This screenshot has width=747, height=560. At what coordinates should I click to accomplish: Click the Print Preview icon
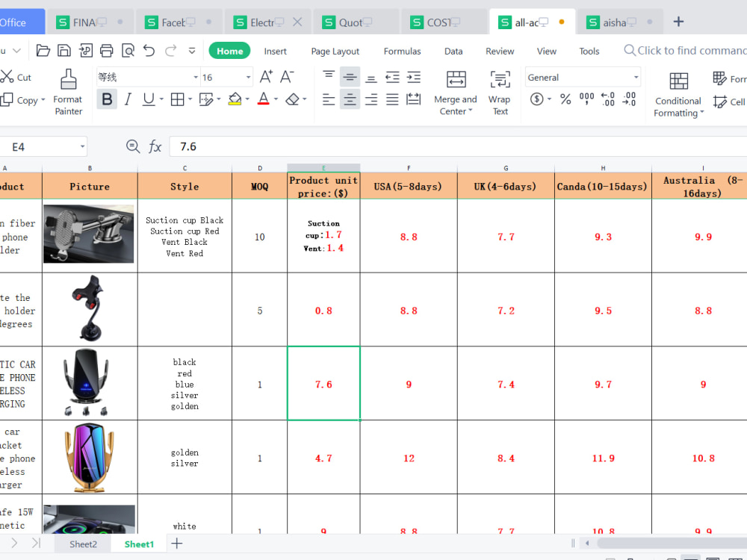(x=127, y=51)
